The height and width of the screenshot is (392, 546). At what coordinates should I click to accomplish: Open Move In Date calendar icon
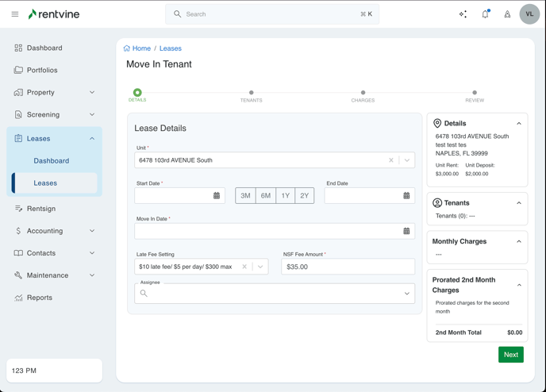pos(406,231)
